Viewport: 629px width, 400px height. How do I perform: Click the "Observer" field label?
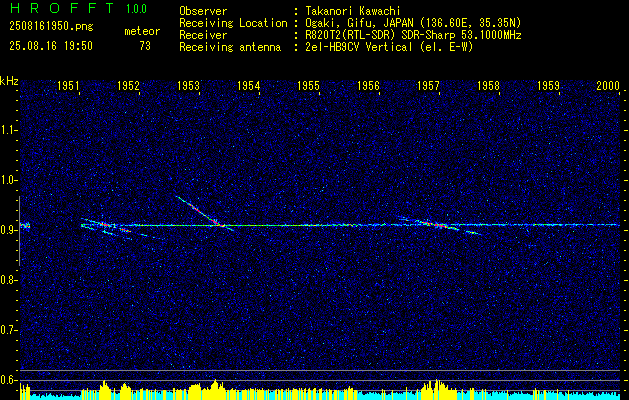coord(203,11)
